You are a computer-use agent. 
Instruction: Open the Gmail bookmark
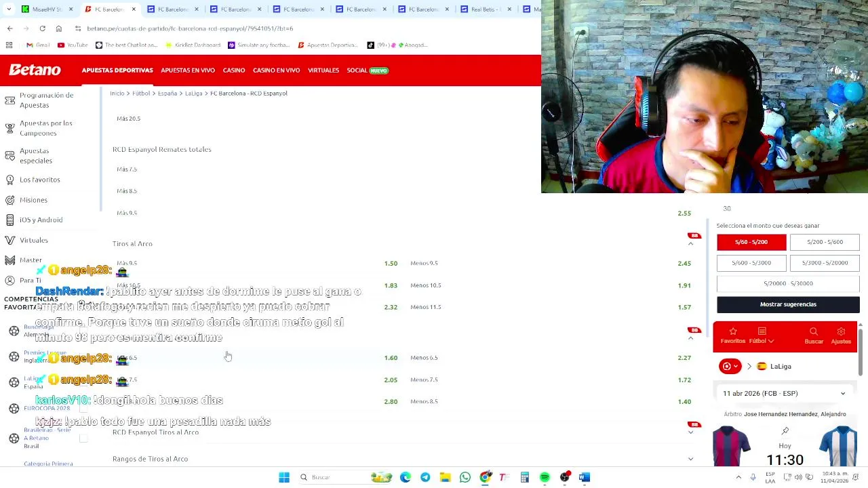click(x=38, y=45)
